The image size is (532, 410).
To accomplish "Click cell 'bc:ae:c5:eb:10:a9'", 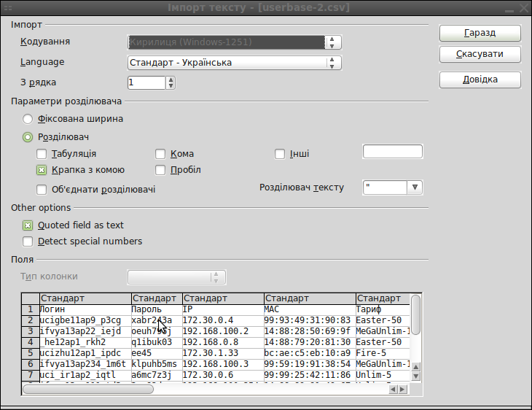I will tap(310, 353).
